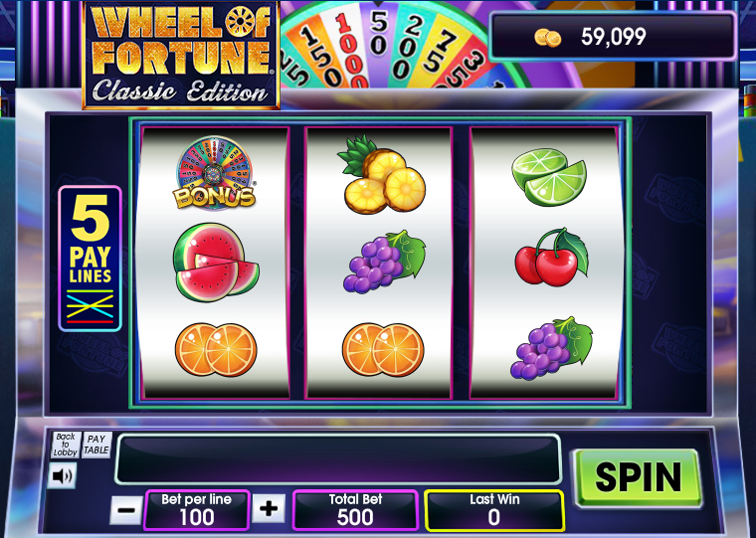Click the lime symbol on third reel
756x538 pixels.
click(x=549, y=177)
